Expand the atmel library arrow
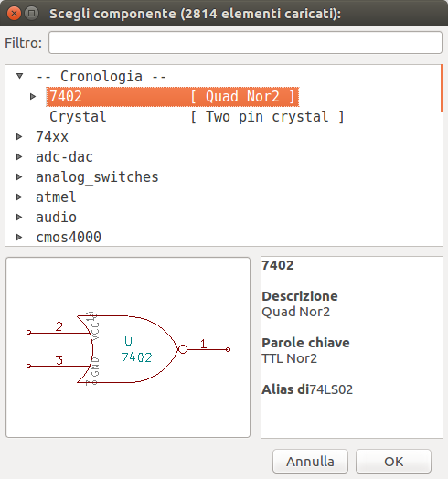Image resolution: width=448 pixels, height=479 pixels. [x=19, y=197]
